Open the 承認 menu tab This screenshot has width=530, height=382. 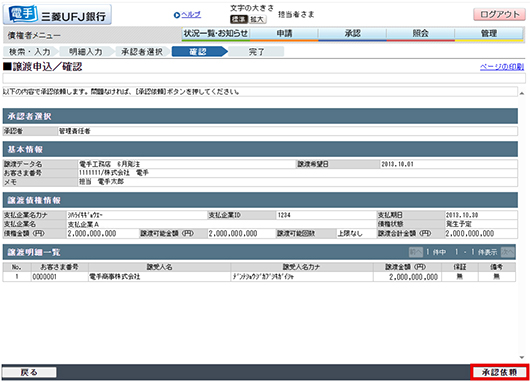point(353,33)
